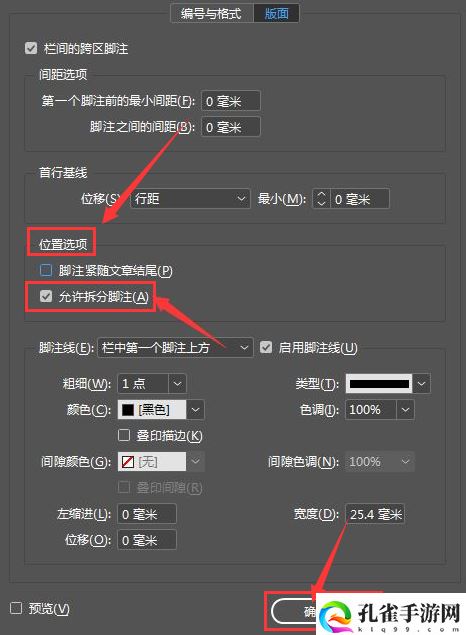
Task: Enable 叠印描边 checkbox
Action: point(123,435)
